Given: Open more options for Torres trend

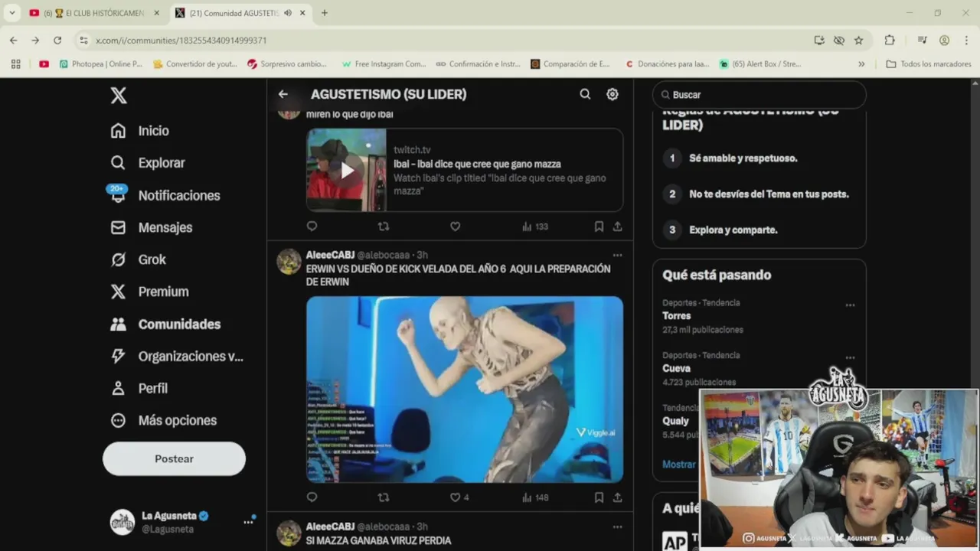Looking at the screenshot, I should (850, 305).
